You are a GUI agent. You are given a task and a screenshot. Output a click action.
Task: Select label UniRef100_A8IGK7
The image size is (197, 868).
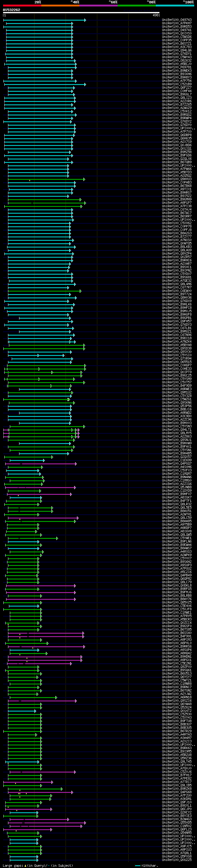(x=177, y=497)
